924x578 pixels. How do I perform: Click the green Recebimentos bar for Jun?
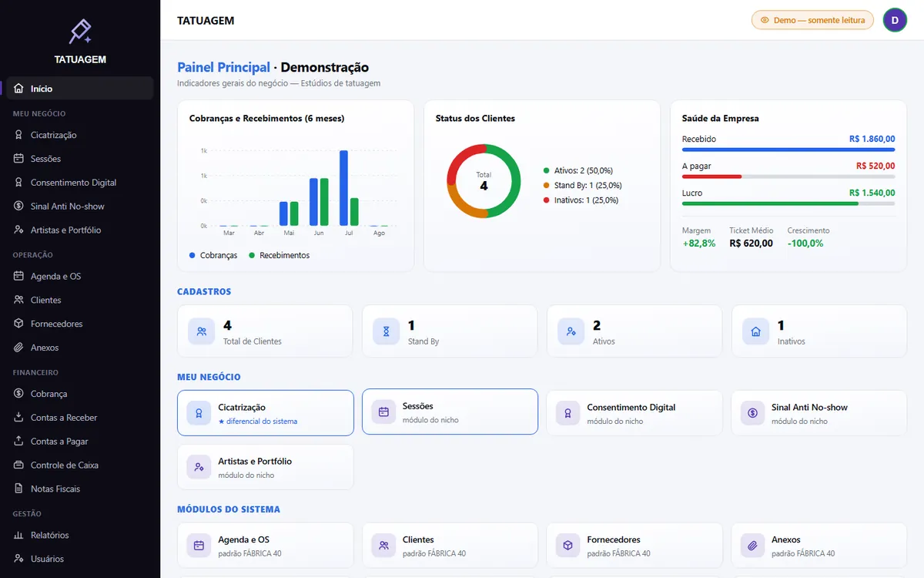[x=324, y=202]
